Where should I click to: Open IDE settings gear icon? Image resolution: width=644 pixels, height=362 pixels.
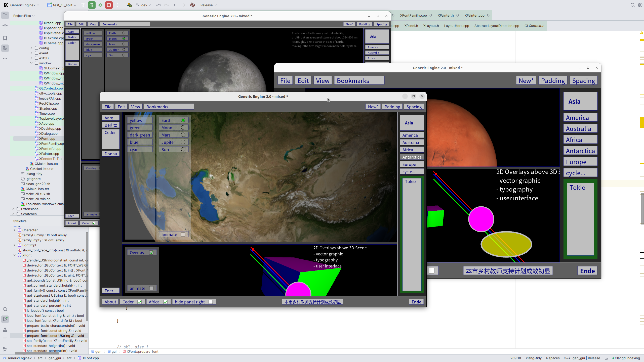click(x=640, y=5)
